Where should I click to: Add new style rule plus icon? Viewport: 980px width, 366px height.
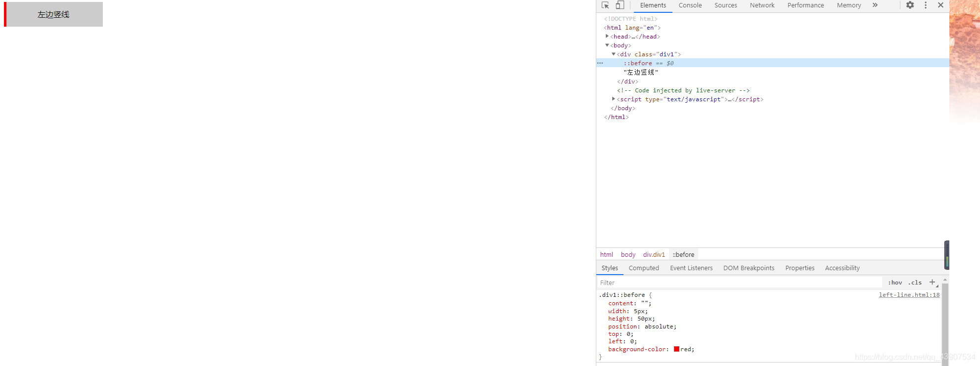click(x=932, y=282)
